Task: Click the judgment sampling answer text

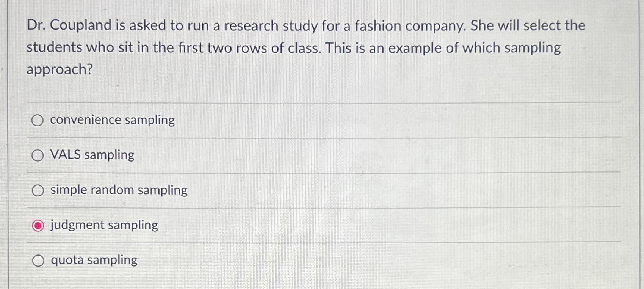Action: [103, 225]
